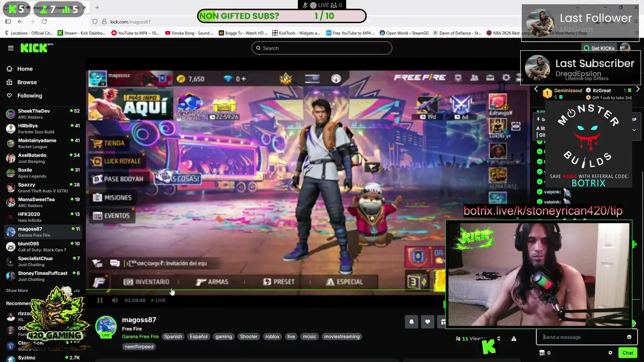This screenshot has height=362, width=644.
Task: Open the Garena Free Fire category link
Action: (x=140, y=336)
